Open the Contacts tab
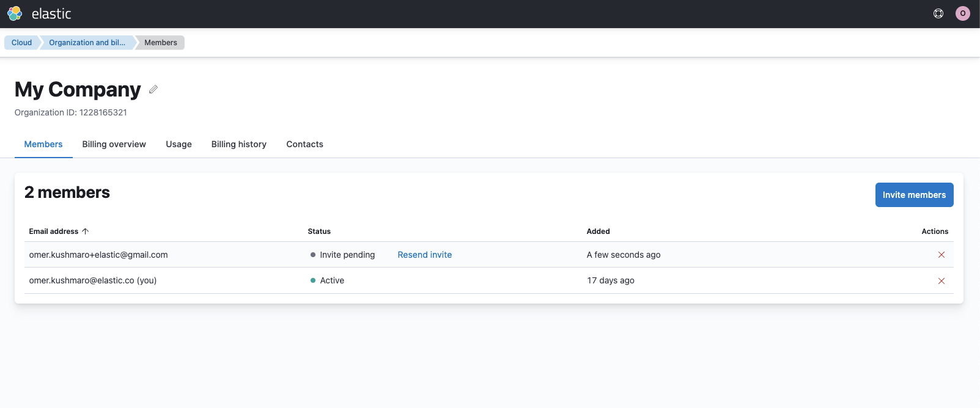980x408 pixels. (x=304, y=144)
